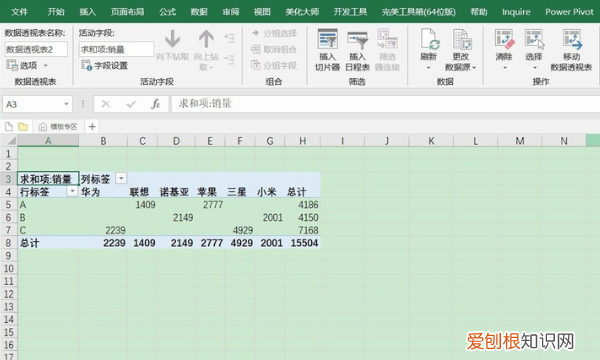Click the 向上钻取 drill up arrow
Screen dimensions: 600x360
206,50
